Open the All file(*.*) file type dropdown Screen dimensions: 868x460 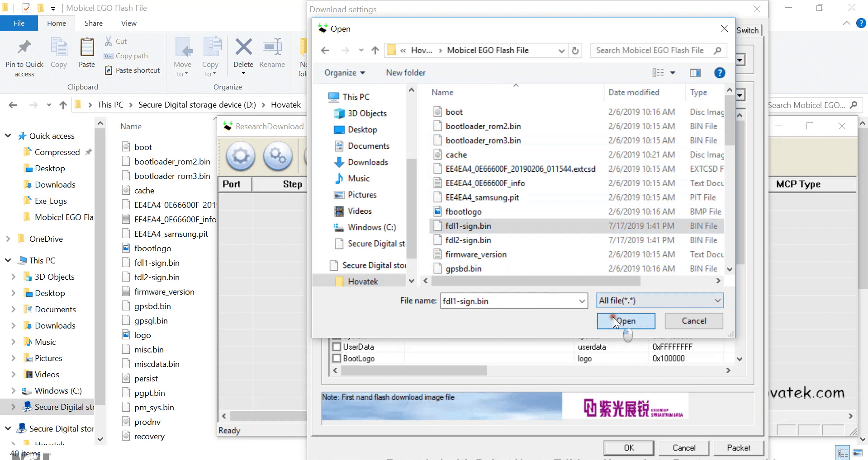(659, 300)
